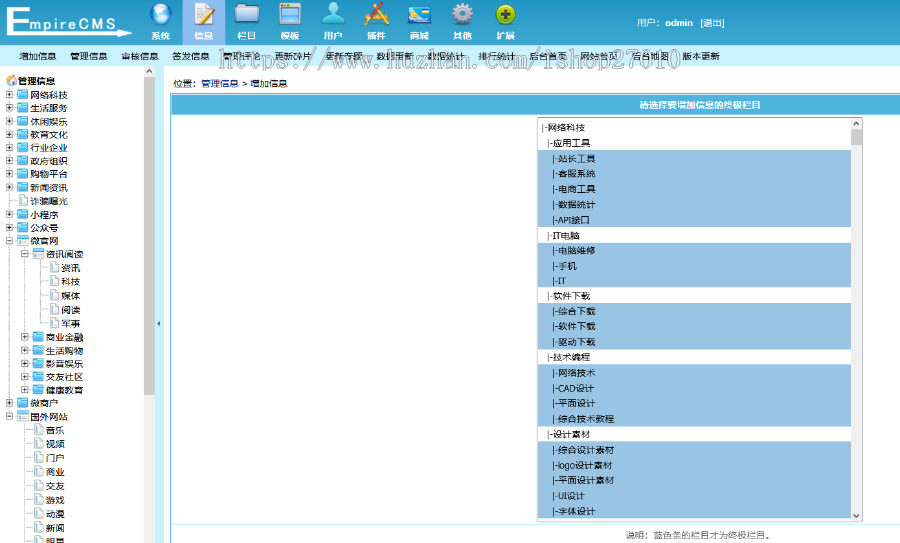Open the 管理信息 submenu item
Screen dimensions: 900x543
[x=89, y=56]
